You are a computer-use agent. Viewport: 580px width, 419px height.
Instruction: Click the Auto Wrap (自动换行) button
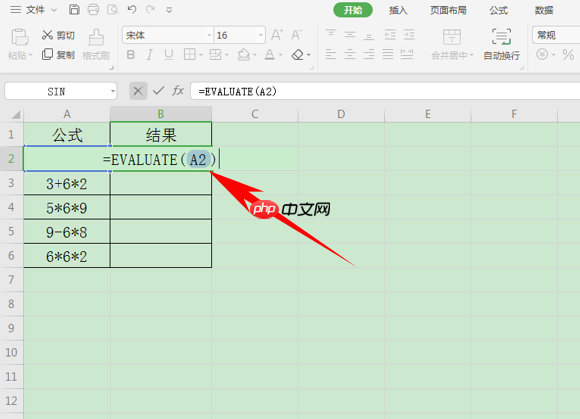pos(501,44)
